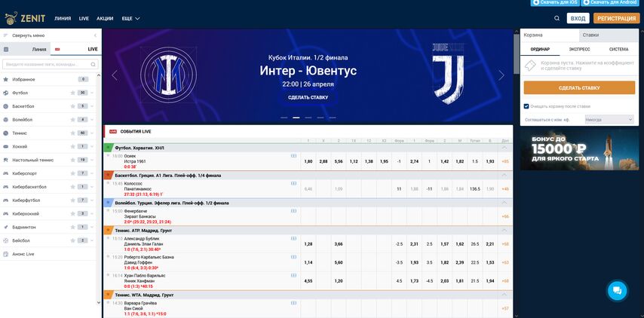Favorite the Волейбол category star
This screenshot has height=318, width=644.
pyautogui.click(x=72, y=120)
